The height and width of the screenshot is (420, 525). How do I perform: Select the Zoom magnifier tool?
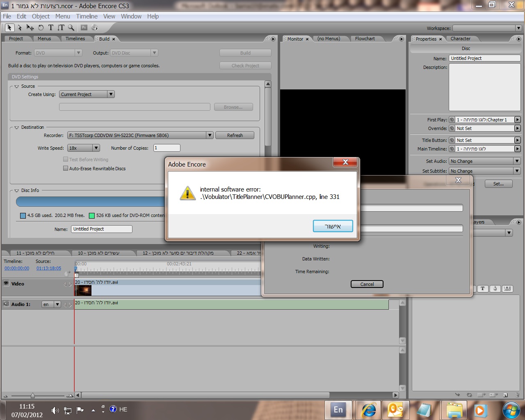pyautogui.click(x=71, y=27)
